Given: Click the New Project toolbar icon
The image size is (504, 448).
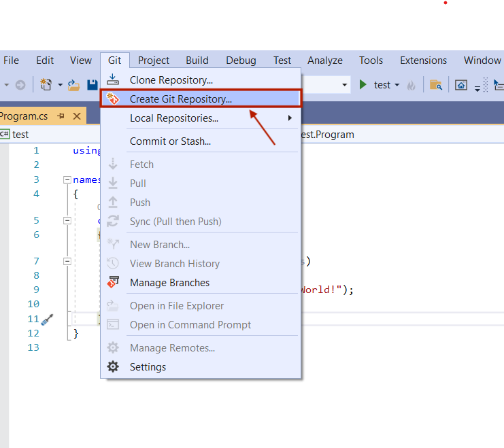Looking at the screenshot, I should 46,85.
